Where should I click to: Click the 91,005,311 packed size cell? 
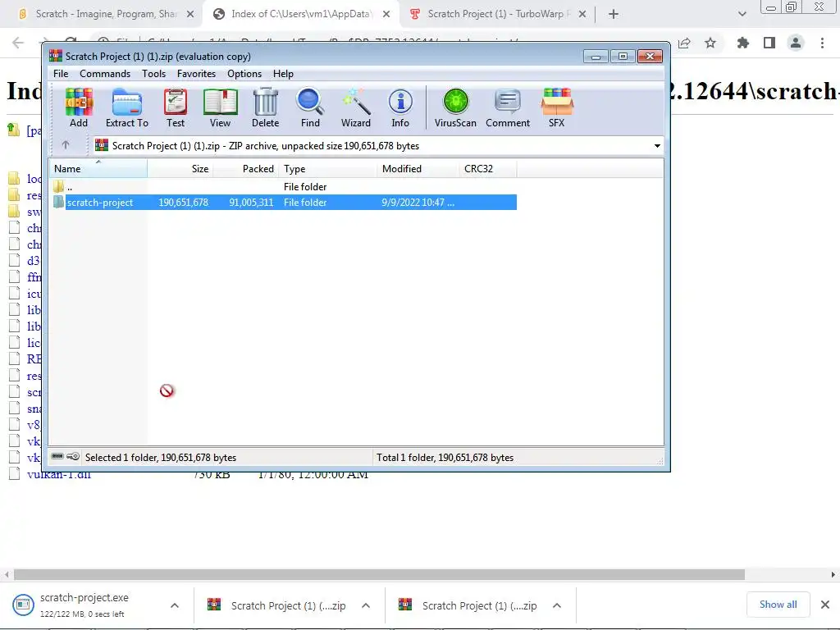tap(251, 203)
